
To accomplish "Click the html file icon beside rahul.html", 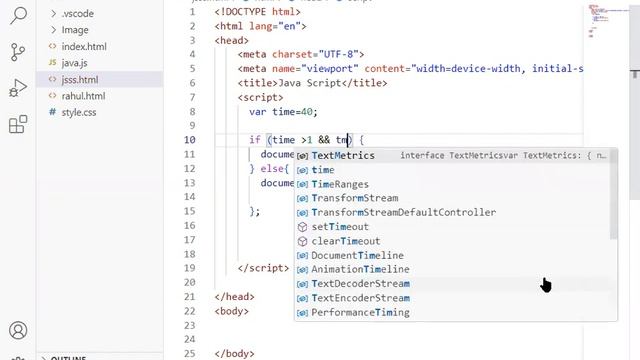I will 52,96.
